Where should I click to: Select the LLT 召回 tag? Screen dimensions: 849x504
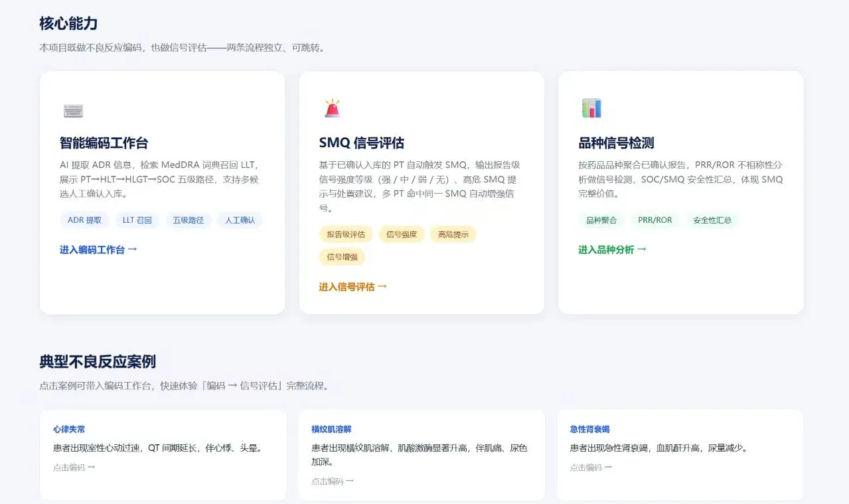tap(137, 220)
